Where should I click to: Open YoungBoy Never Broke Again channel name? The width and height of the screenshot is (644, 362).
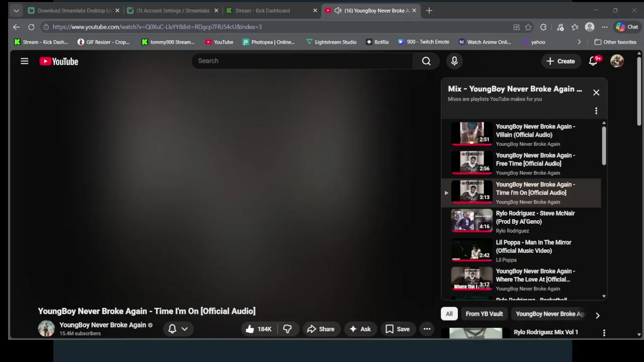tap(103, 325)
